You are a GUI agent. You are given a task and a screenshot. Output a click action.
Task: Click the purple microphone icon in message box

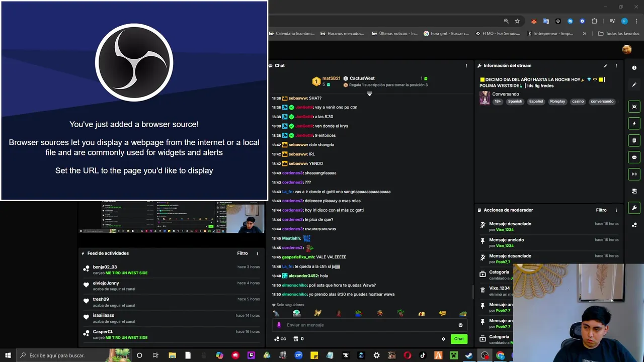coord(279,325)
